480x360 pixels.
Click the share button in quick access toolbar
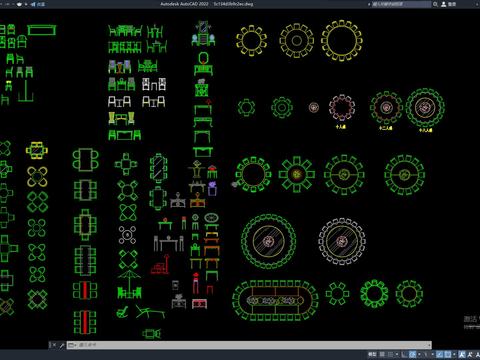(x=38, y=4)
